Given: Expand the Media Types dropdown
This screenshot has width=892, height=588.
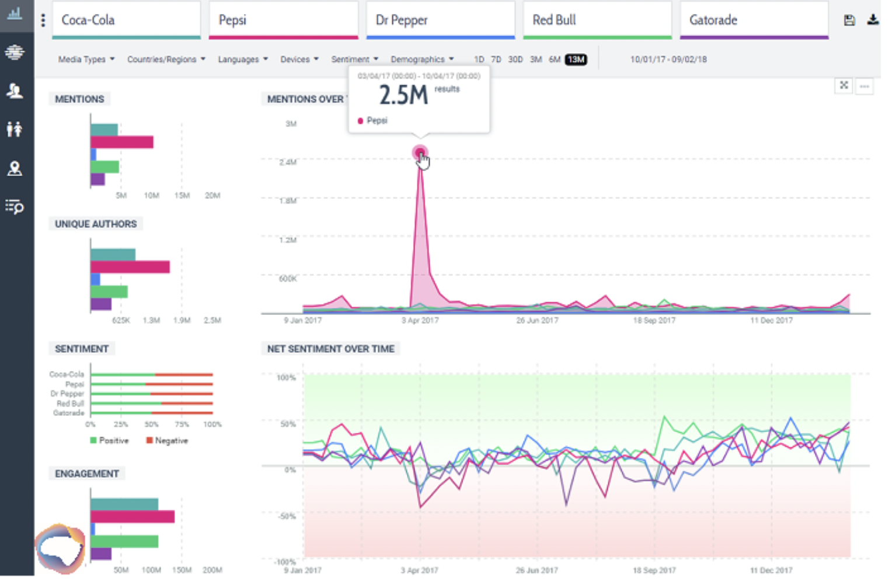Looking at the screenshot, I should click(86, 60).
